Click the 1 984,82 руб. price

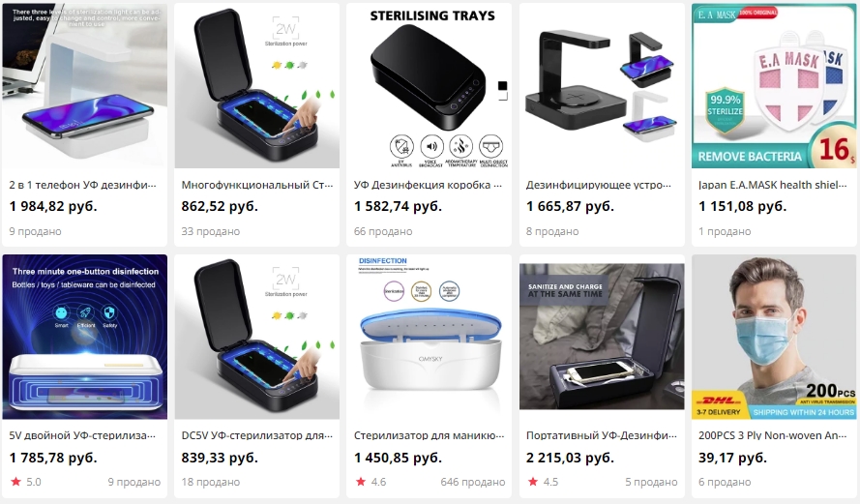click(x=53, y=206)
